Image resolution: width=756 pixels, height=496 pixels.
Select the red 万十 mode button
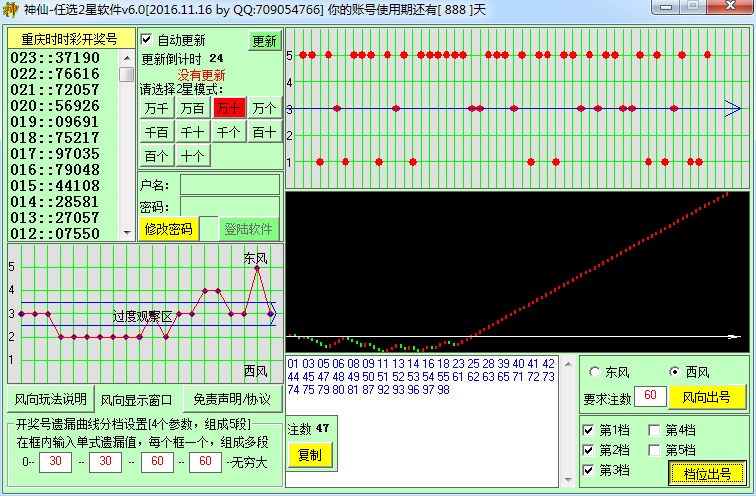(229, 108)
